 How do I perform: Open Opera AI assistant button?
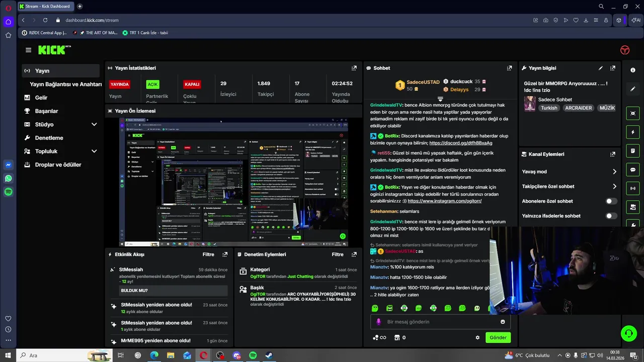(x=636, y=20)
